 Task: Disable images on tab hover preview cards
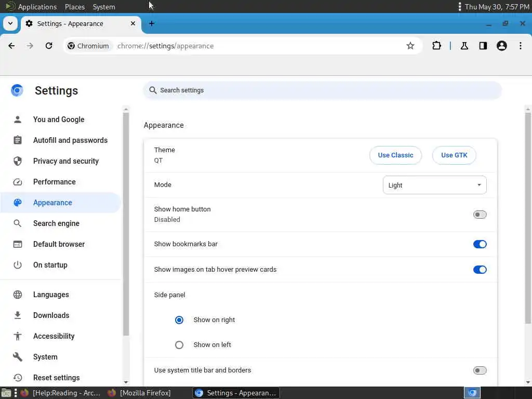tap(480, 270)
